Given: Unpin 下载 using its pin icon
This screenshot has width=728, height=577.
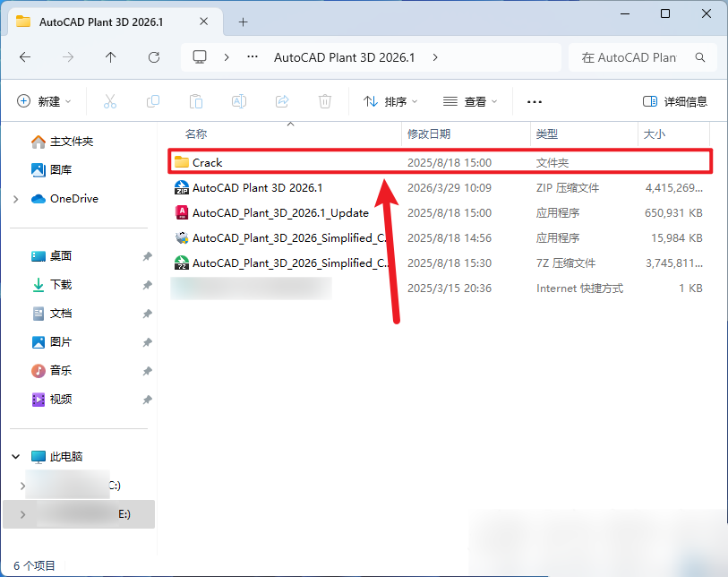Looking at the screenshot, I should click(147, 285).
